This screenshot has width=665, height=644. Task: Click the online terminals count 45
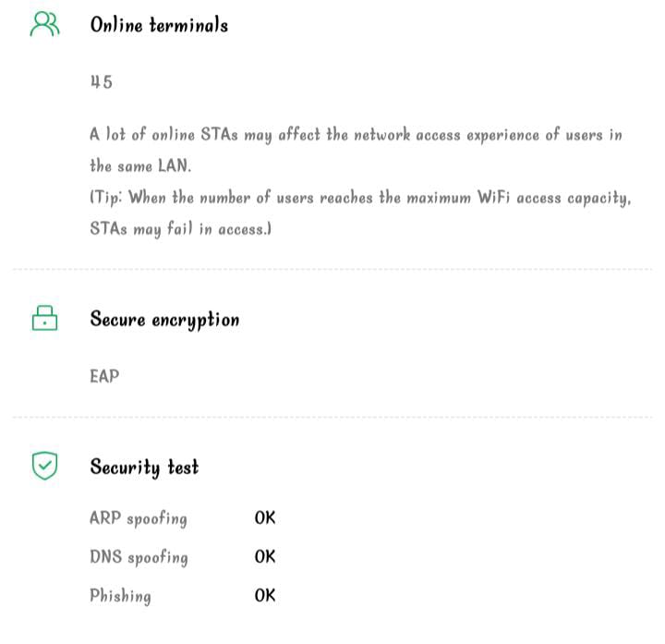(x=101, y=81)
